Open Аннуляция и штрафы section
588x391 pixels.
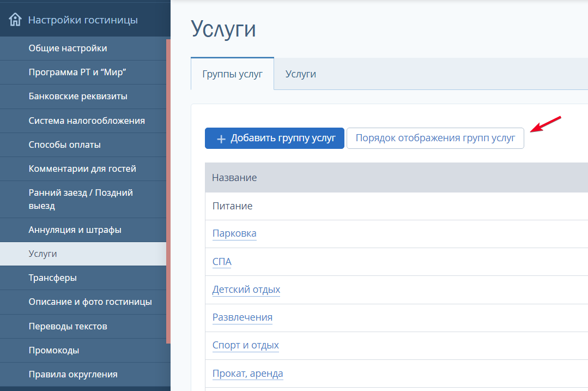(75, 230)
